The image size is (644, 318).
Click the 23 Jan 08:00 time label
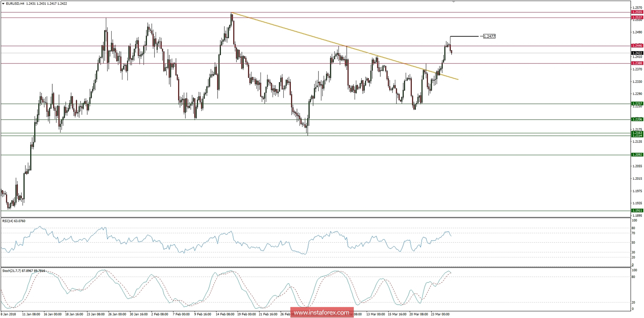pyautogui.click(x=96, y=314)
